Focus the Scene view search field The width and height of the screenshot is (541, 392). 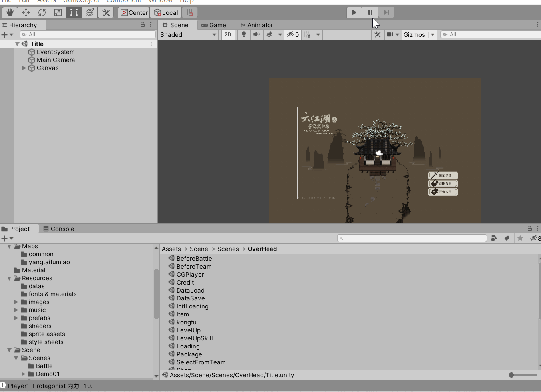pyautogui.click(x=491, y=34)
